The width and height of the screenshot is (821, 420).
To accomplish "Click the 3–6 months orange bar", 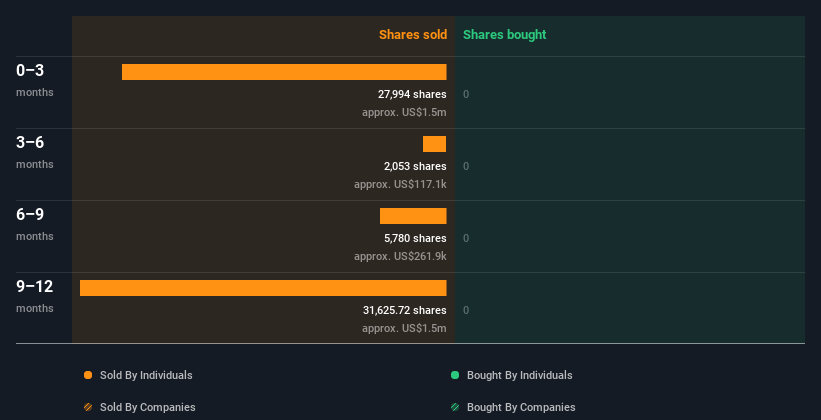I will click(435, 144).
